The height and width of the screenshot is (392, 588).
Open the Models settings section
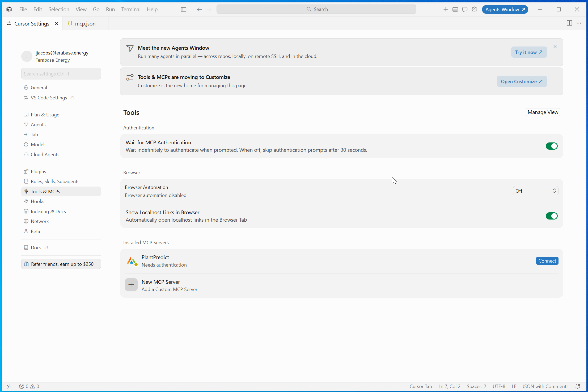61,144
